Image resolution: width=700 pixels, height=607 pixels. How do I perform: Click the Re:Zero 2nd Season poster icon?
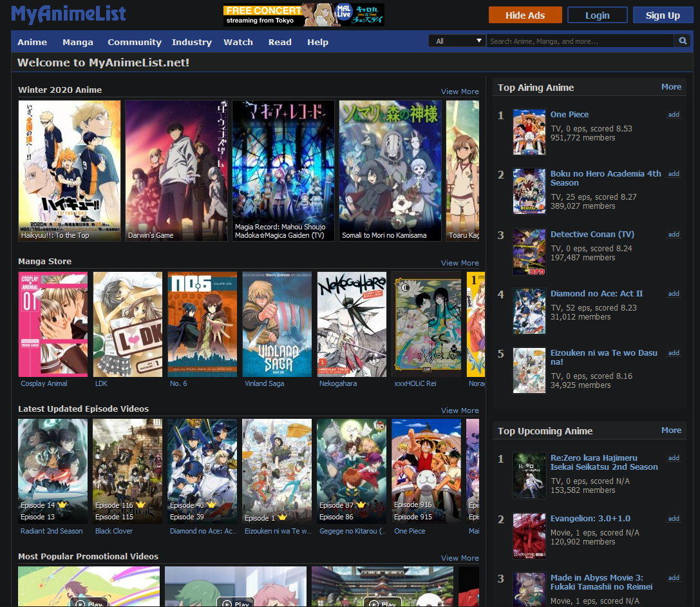[x=529, y=476]
